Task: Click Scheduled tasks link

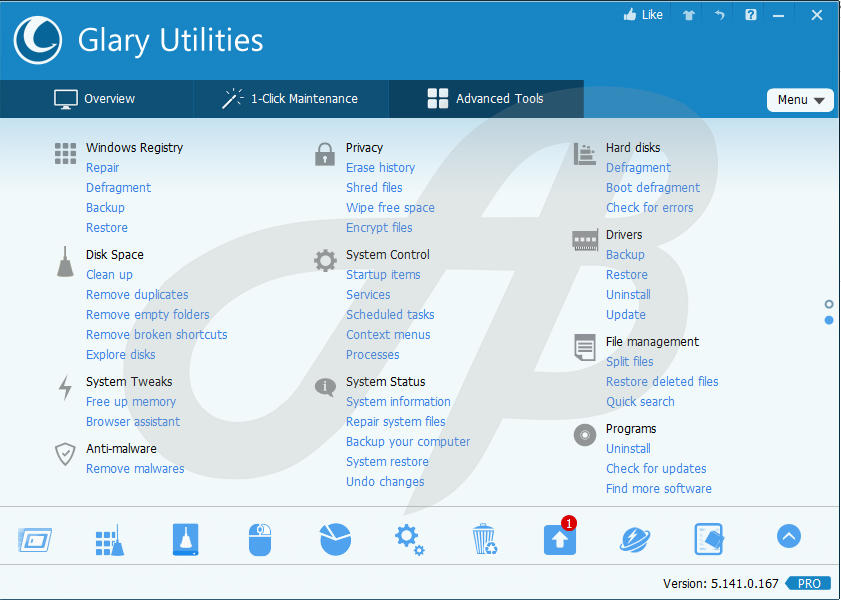Action: [390, 315]
